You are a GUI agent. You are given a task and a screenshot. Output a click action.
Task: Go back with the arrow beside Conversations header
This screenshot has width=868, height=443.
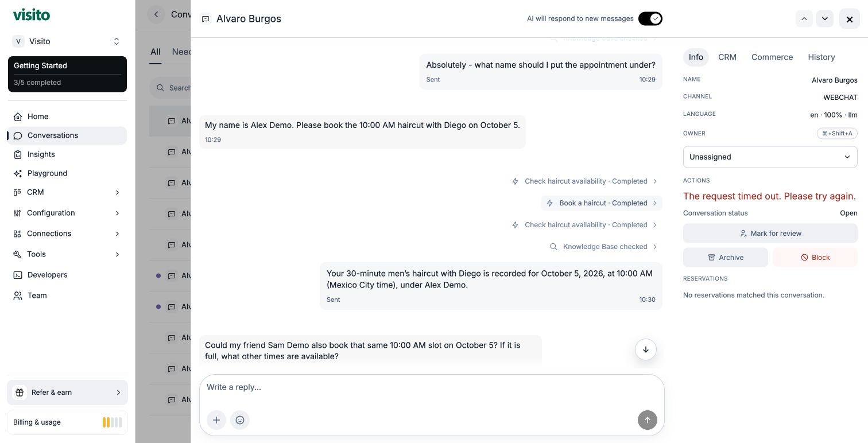pyautogui.click(x=156, y=14)
